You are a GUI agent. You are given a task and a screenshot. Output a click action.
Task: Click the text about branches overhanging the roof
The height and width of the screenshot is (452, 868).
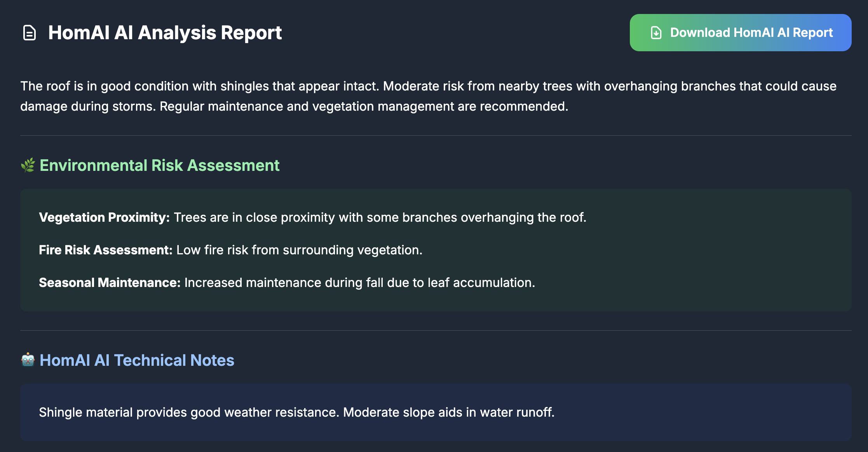click(x=380, y=217)
